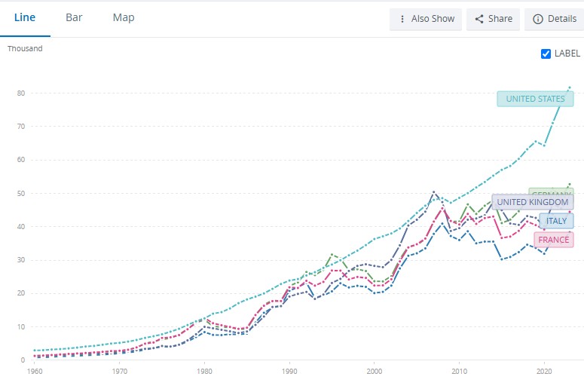Click the UNITED STATES series label
This screenshot has width=584, height=392.
coord(535,99)
